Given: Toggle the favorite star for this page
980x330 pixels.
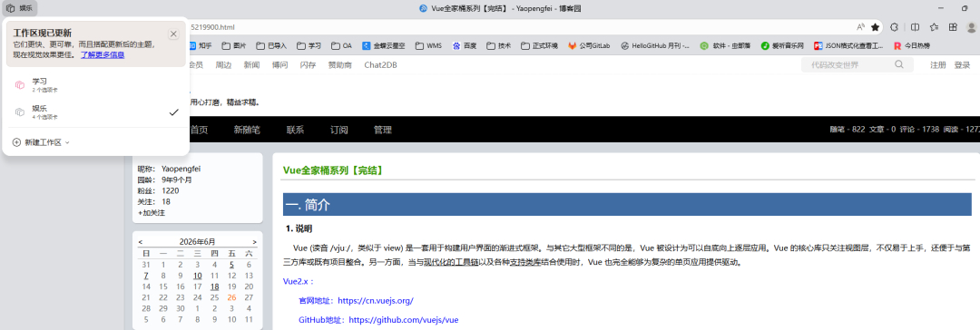Looking at the screenshot, I should (x=876, y=27).
